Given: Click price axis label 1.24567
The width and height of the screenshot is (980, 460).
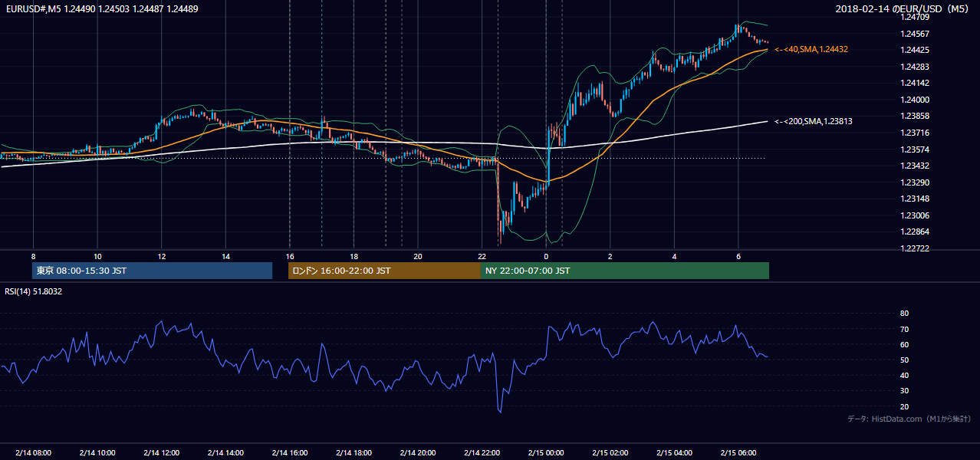Looking at the screenshot, I should coord(915,34).
